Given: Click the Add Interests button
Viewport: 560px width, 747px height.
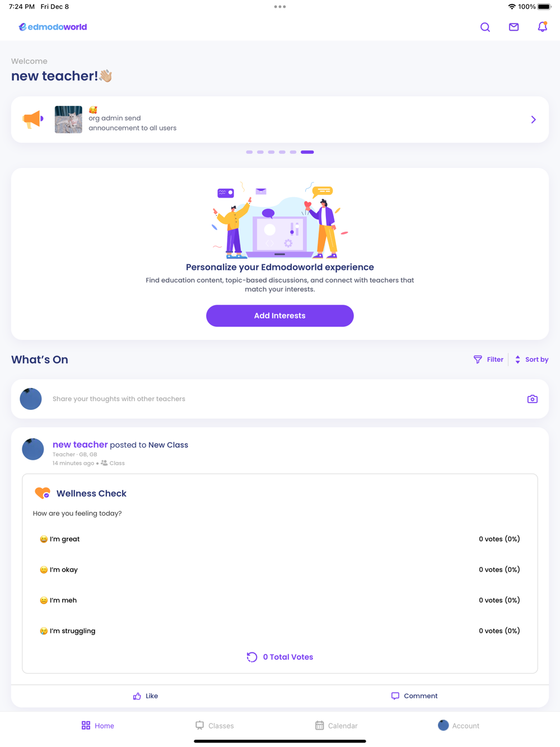Looking at the screenshot, I should click(x=279, y=316).
